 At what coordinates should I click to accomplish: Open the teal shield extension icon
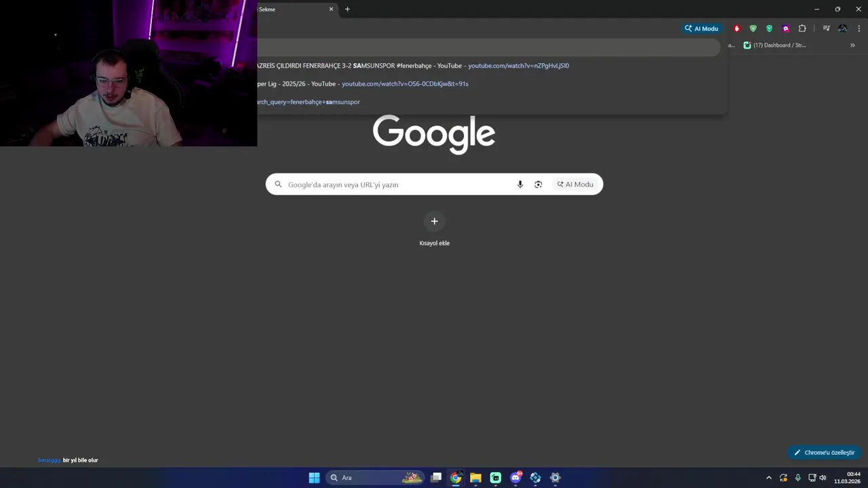[x=769, y=28]
